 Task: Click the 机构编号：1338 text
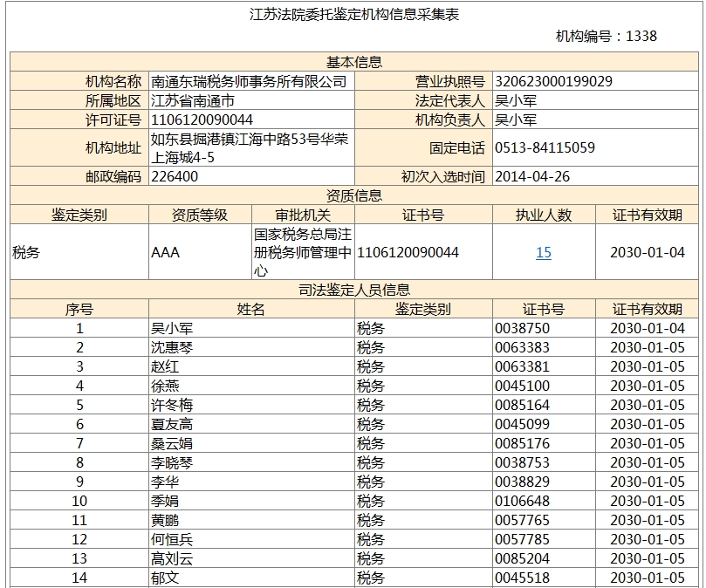coord(606,36)
